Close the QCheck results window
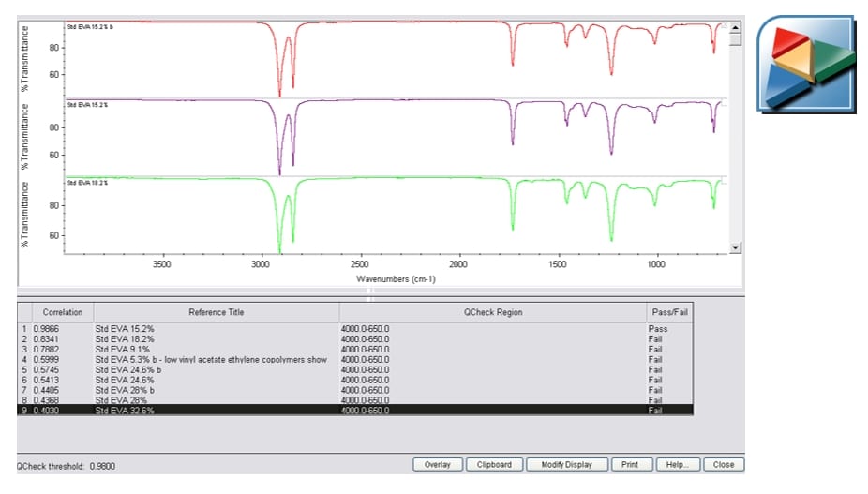The width and height of the screenshot is (868, 494). point(723,465)
